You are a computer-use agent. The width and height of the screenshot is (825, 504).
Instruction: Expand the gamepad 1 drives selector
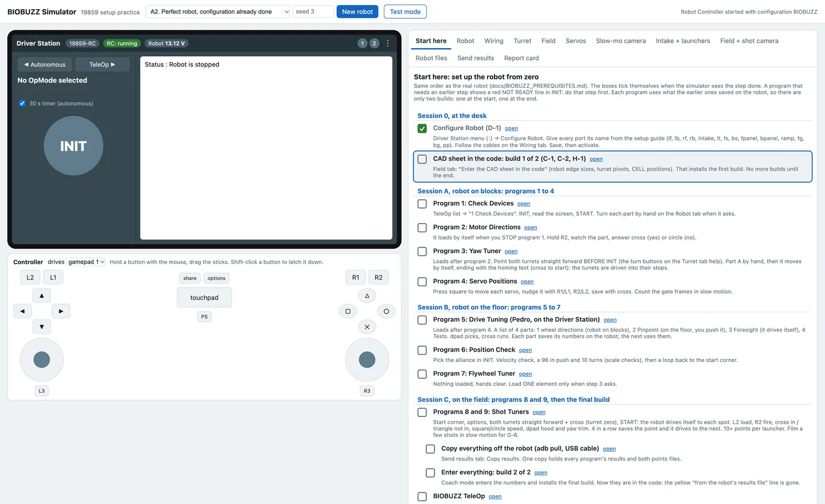[x=87, y=262]
